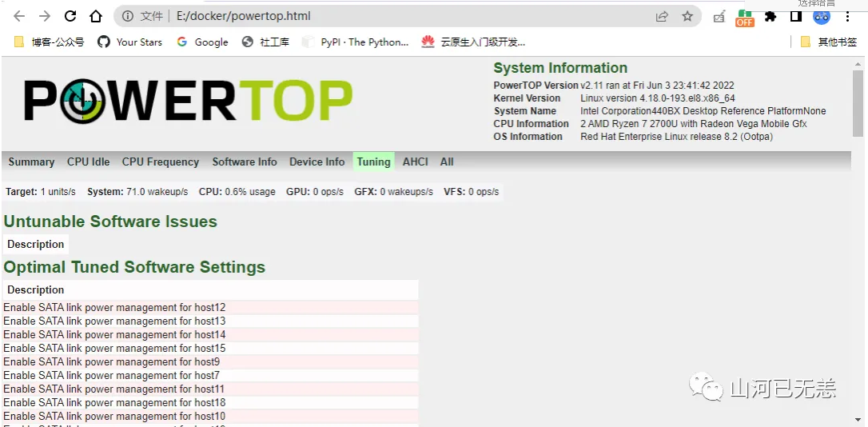Click the browser back arrow
The height and width of the screenshot is (427, 868).
point(19,16)
